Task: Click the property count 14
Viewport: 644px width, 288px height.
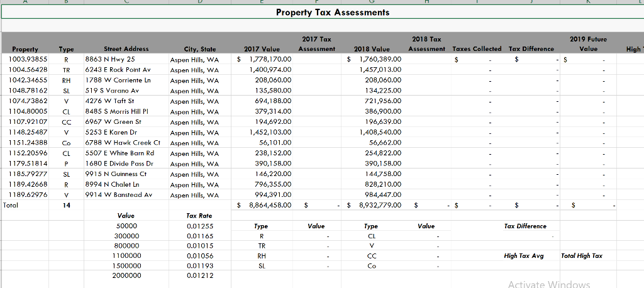Action: tap(67, 205)
